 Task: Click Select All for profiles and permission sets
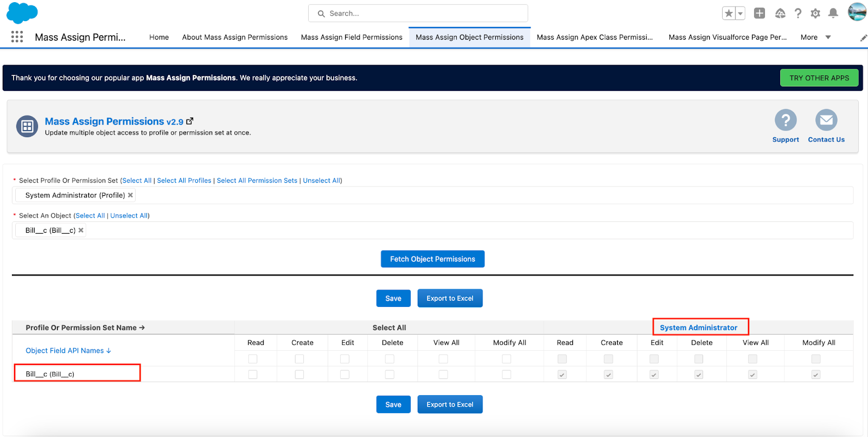[x=137, y=181]
